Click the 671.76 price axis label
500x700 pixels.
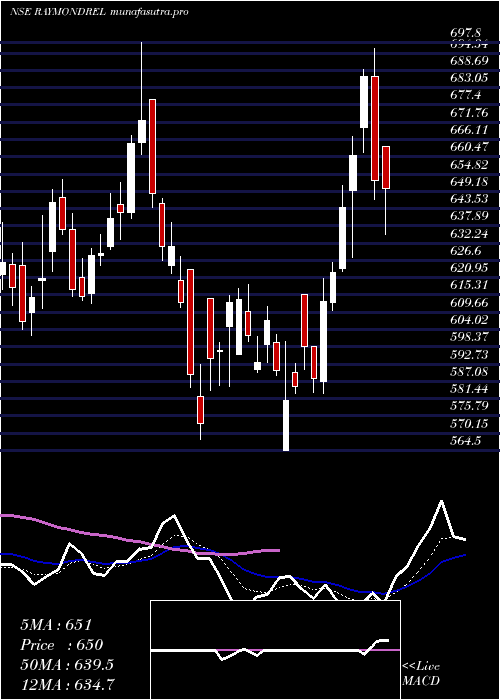pos(468,112)
